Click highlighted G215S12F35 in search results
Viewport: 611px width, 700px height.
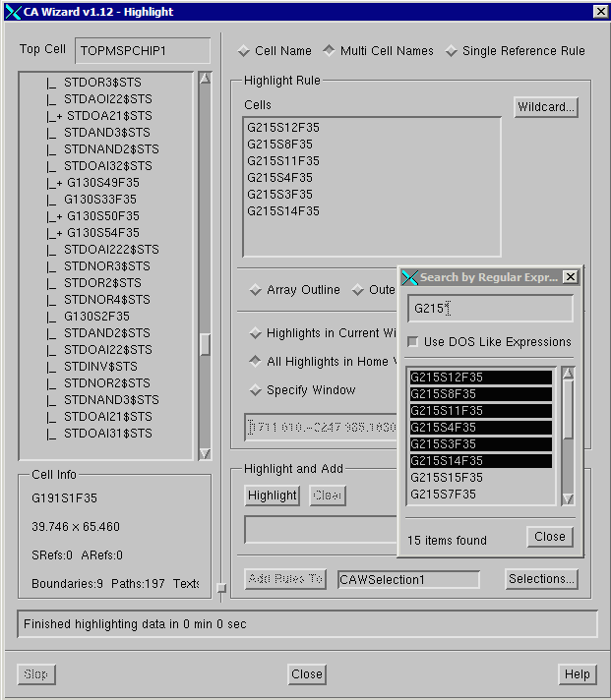(x=481, y=378)
